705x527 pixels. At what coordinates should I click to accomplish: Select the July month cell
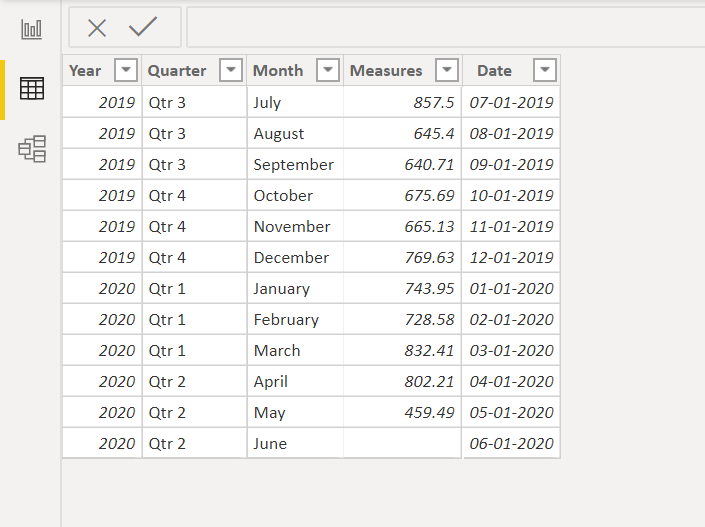click(x=295, y=103)
